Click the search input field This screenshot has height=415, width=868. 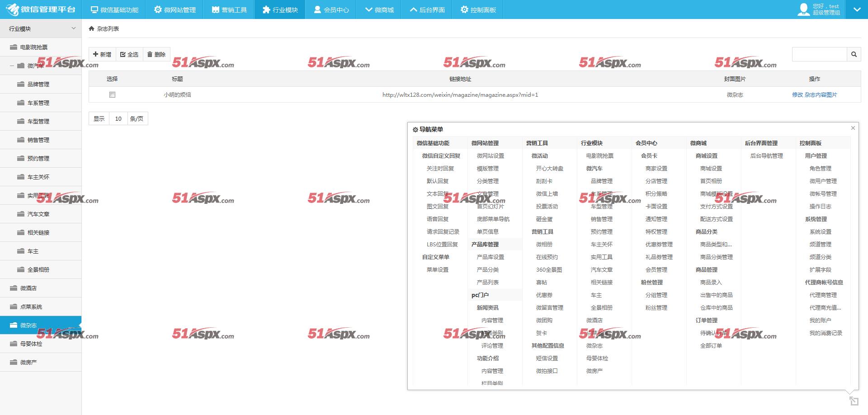pyautogui.click(x=820, y=54)
